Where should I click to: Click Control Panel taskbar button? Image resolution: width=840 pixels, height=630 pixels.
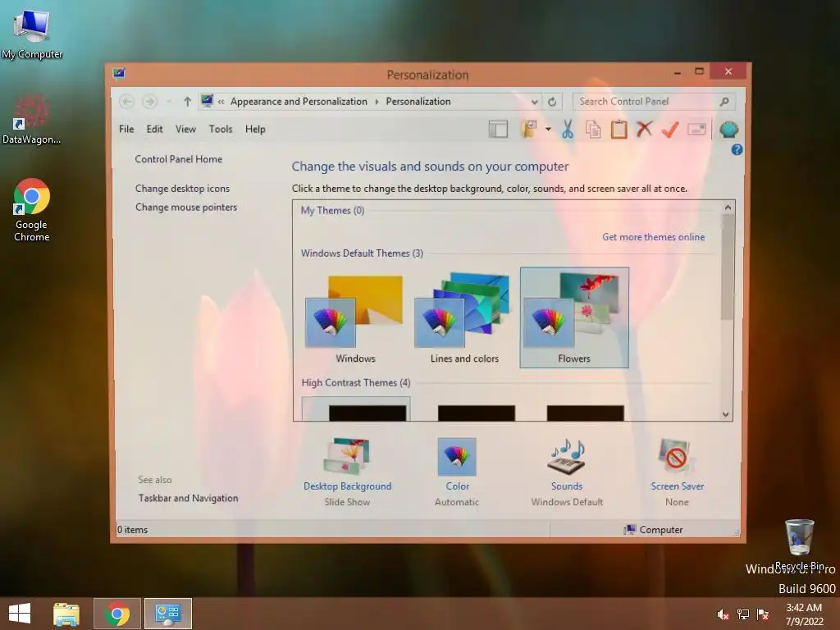click(168, 614)
